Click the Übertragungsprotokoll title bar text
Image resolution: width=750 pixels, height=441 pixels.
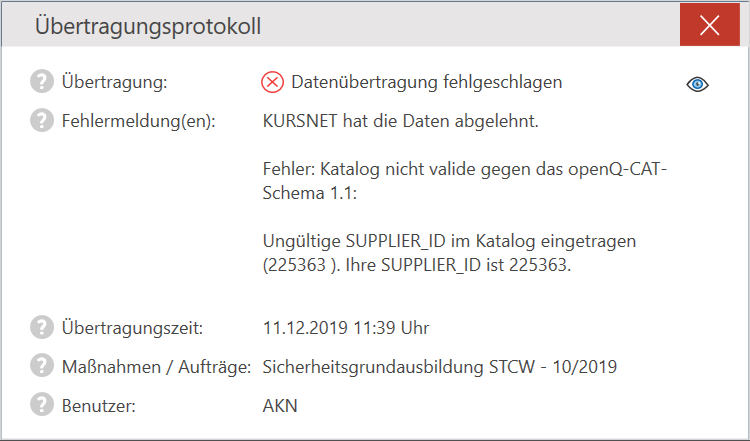148,27
